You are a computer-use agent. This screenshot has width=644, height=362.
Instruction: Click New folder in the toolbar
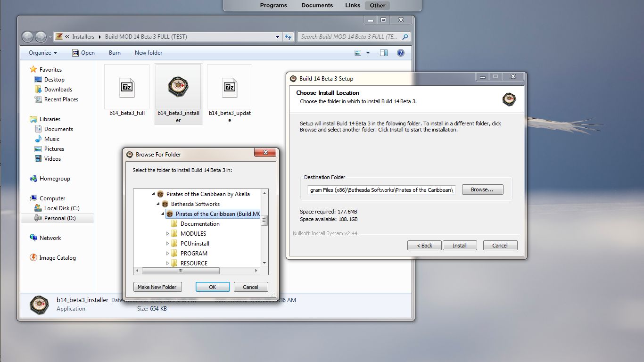coord(149,53)
